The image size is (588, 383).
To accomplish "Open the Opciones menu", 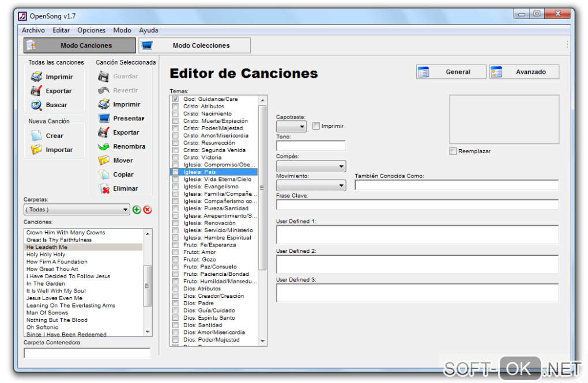I will pyautogui.click(x=92, y=31).
